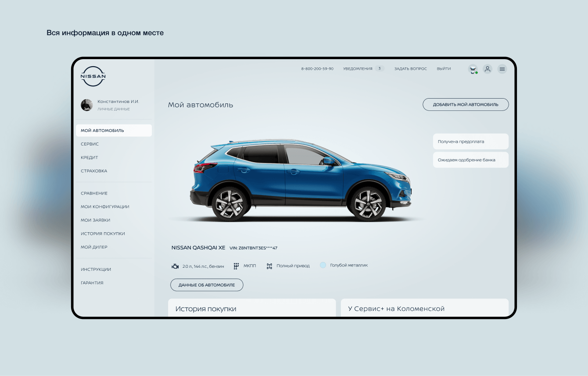Screen dimensions: 588x376
Task: Select СТРАХОВКА in the sidebar
Action: coord(94,171)
